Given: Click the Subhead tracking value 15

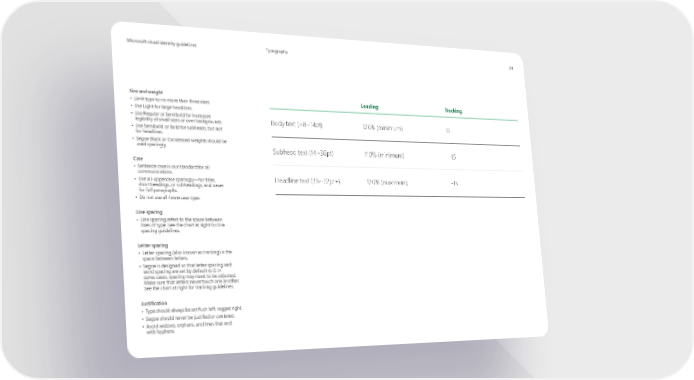Looking at the screenshot, I should pos(453,157).
